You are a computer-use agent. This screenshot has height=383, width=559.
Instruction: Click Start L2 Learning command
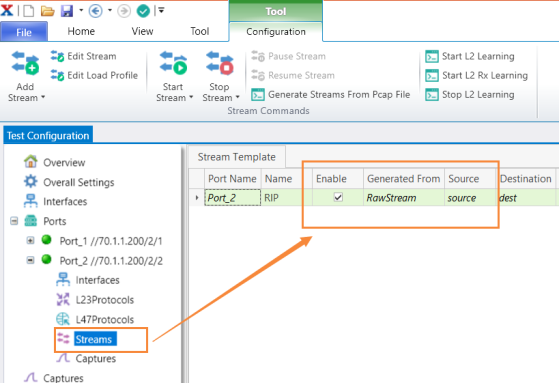coord(470,56)
